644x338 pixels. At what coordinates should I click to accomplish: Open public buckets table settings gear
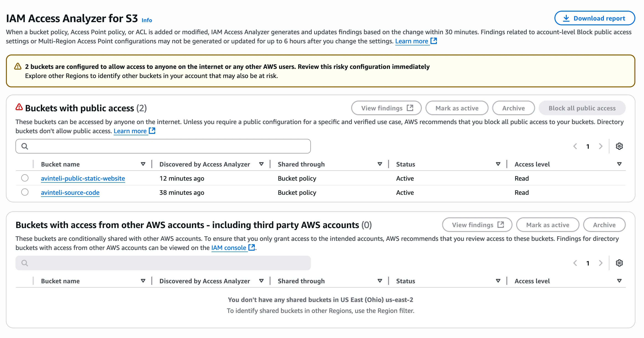pyautogui.click(x=619, y=146)
